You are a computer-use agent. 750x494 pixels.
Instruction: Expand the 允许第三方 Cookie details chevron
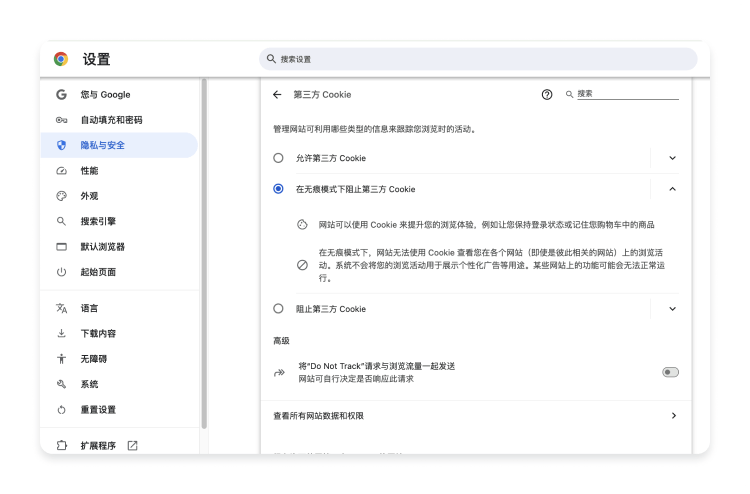click(672, 158)
